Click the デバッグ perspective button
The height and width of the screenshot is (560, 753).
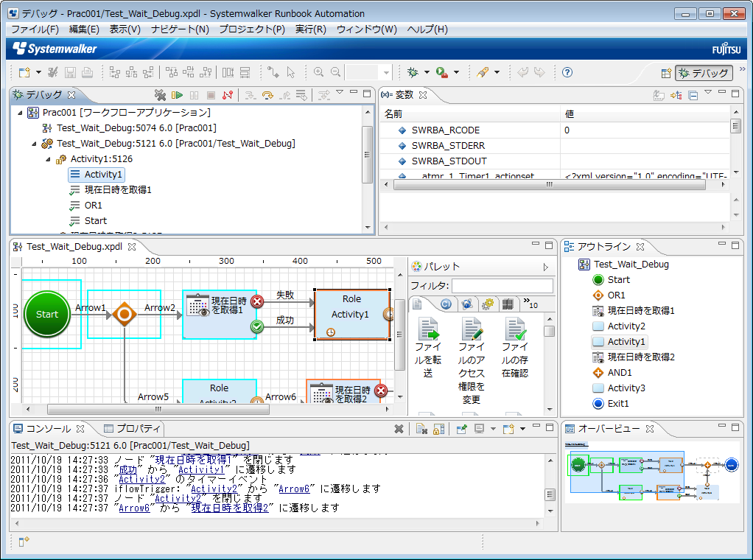click(x=704, y=74)
